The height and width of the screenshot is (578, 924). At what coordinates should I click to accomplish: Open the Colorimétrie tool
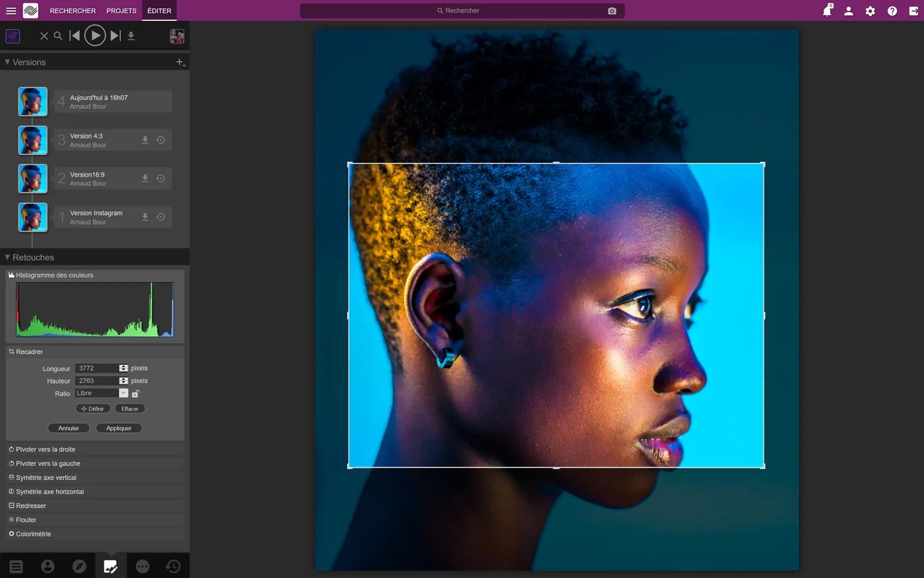95,534
